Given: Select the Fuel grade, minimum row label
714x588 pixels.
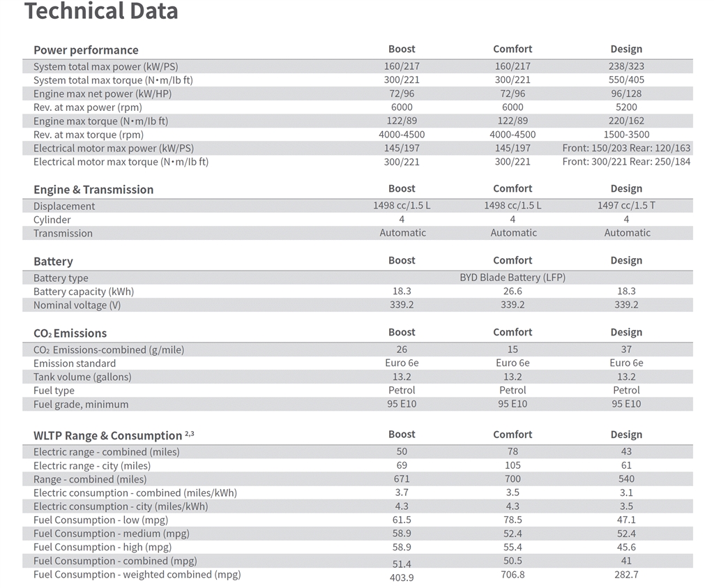Looking at the screenshot, I should tap(81, 405).
